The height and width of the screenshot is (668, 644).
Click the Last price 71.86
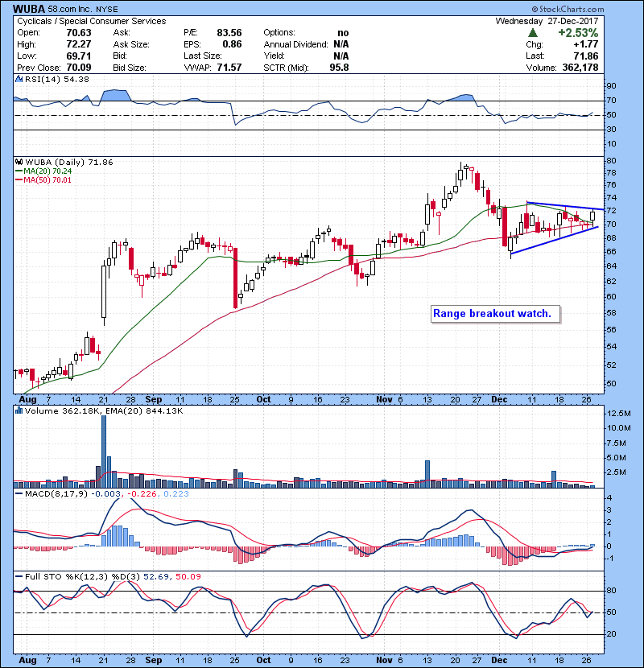pos(585,56)
